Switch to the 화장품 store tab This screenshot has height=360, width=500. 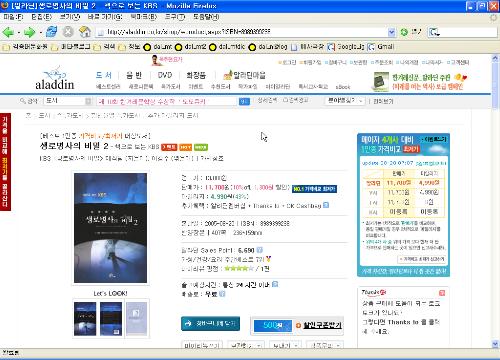tap(196, 75)
